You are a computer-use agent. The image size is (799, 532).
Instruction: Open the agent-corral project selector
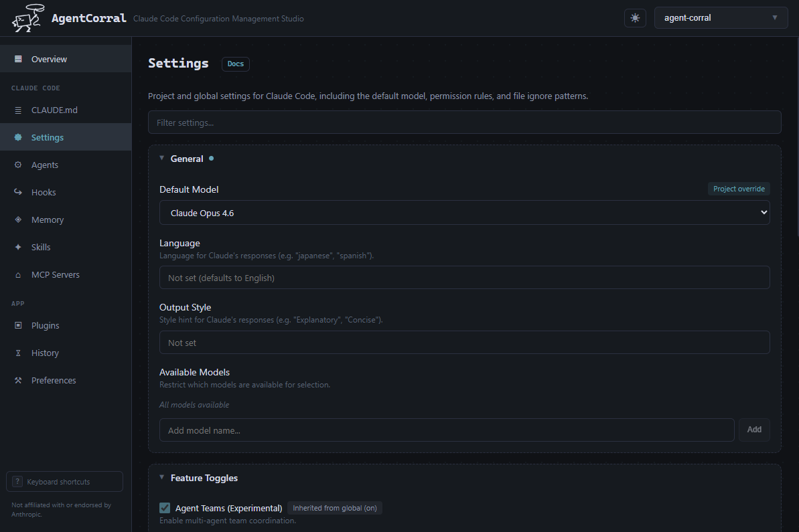[721, 18]
